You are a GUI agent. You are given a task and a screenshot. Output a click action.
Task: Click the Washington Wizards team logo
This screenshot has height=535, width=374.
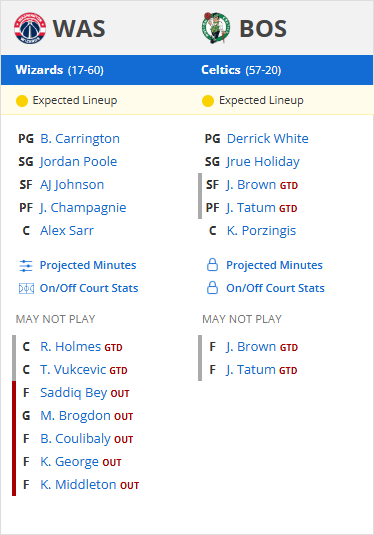[30, 28]
